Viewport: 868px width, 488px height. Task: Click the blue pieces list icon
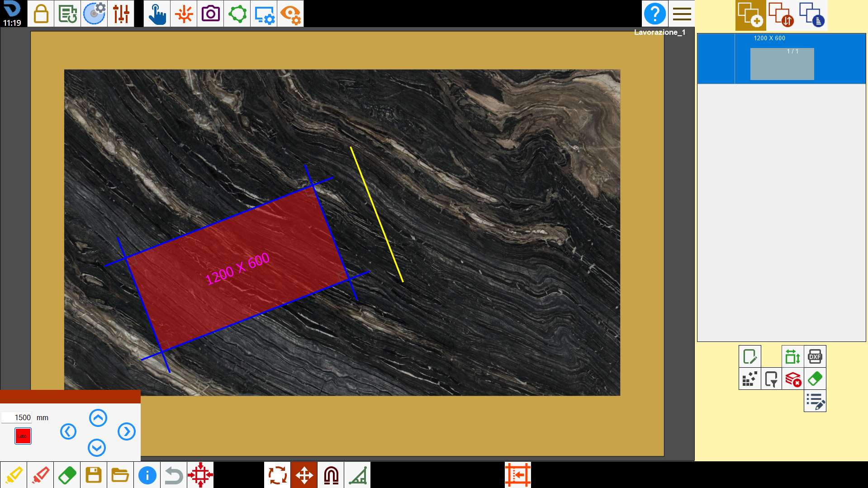click(x=812, y=15)
